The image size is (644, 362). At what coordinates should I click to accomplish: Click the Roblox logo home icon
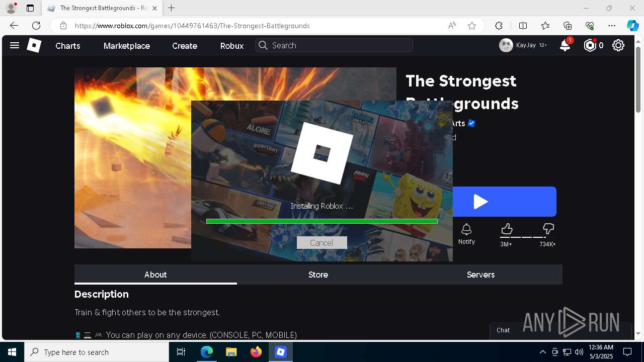point(34,45)
